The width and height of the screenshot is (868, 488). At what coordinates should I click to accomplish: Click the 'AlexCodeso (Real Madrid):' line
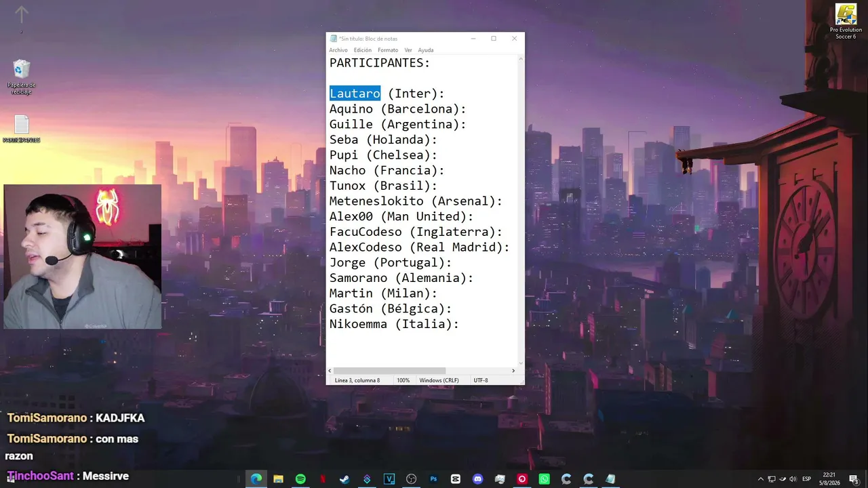click(x=420, y=247)
